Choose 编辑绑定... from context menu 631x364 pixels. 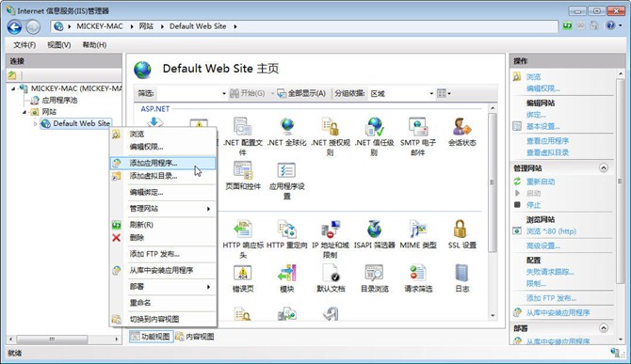pos(163,192)
